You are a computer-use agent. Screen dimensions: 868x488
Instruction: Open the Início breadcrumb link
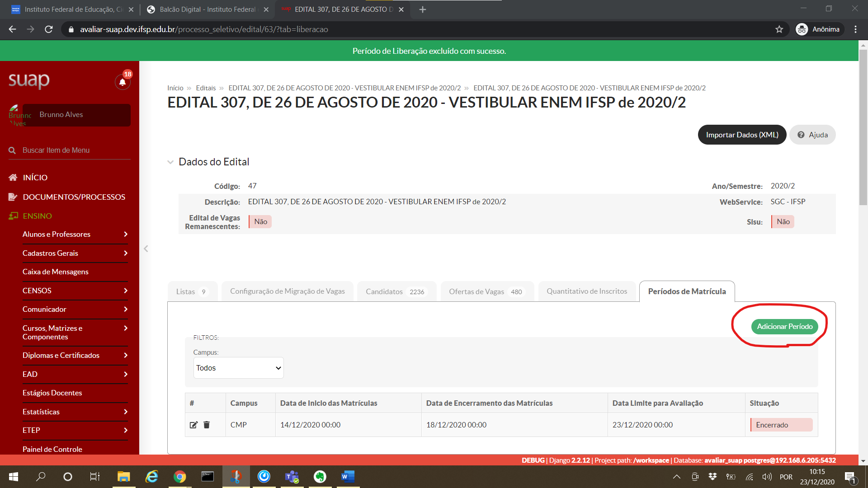(175, 88)
